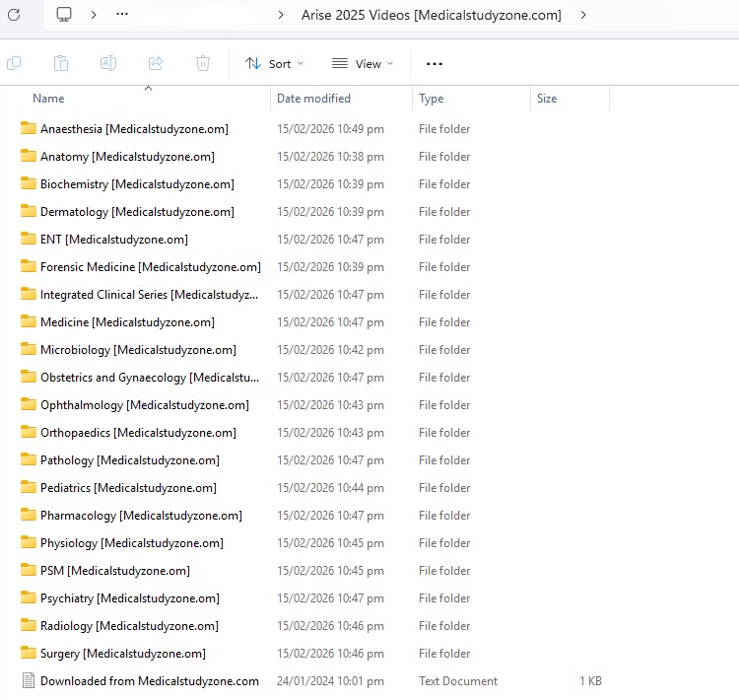Select the Radiology folder row
Image resolution: width=739 pixels, height=700 pixels.
tap(128, 626)
